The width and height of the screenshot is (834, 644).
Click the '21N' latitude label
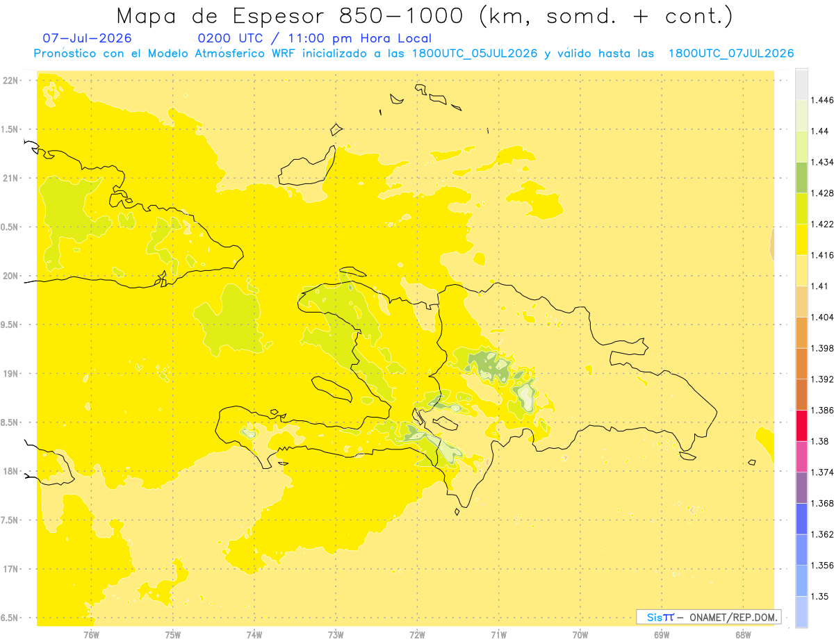click(10, 178)
